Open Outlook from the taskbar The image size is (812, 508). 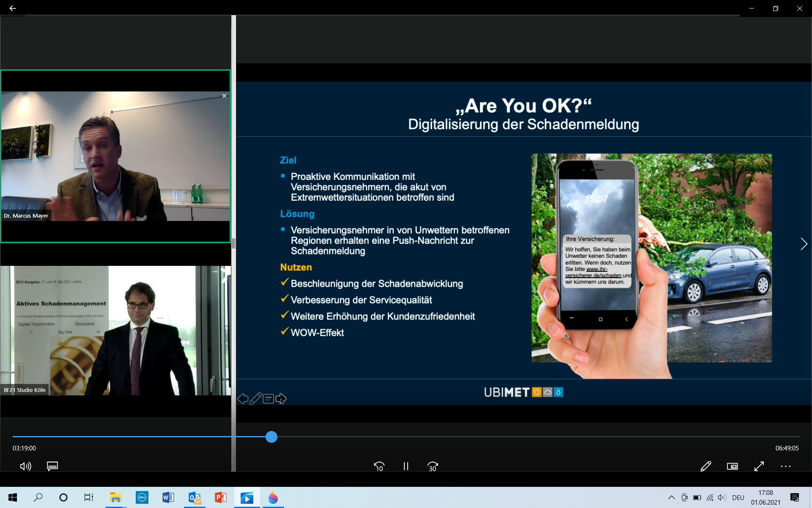pos(195,497)
